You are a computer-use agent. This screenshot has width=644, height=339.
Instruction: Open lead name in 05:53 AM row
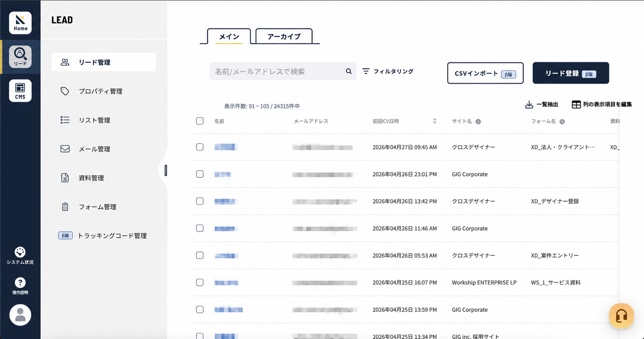226,256
